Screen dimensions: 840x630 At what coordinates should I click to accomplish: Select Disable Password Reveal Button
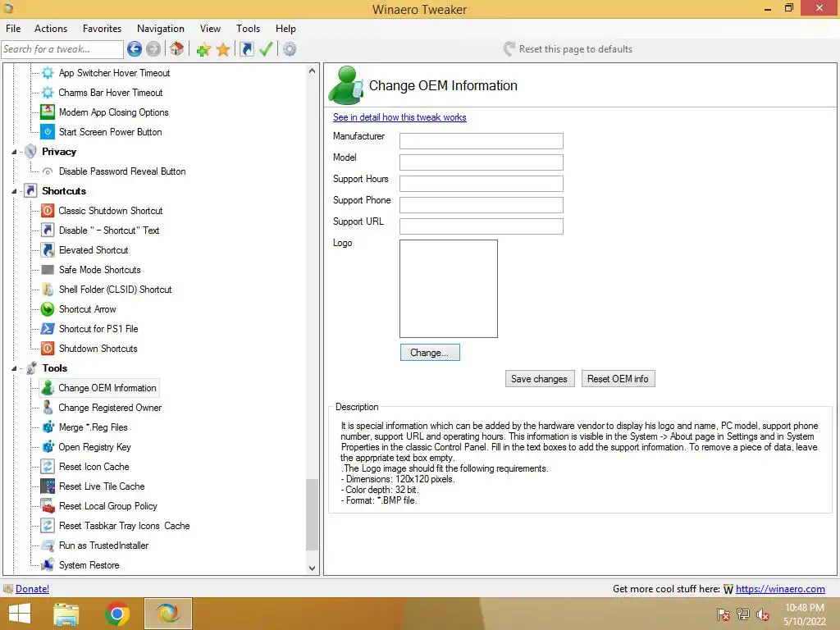coord(122,171)
